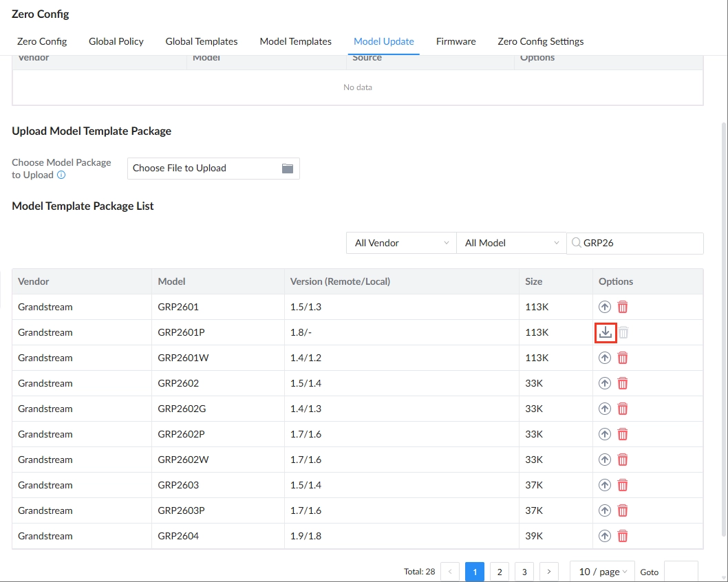Update the GRP2603 template package
This screenshot has height=582, width=728.
(605, 486)
